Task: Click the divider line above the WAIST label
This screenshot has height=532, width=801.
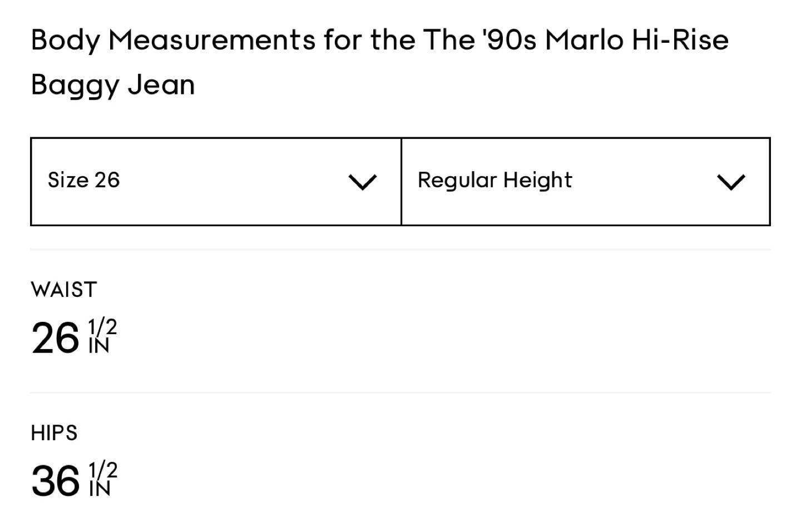Action: [400, 250]
